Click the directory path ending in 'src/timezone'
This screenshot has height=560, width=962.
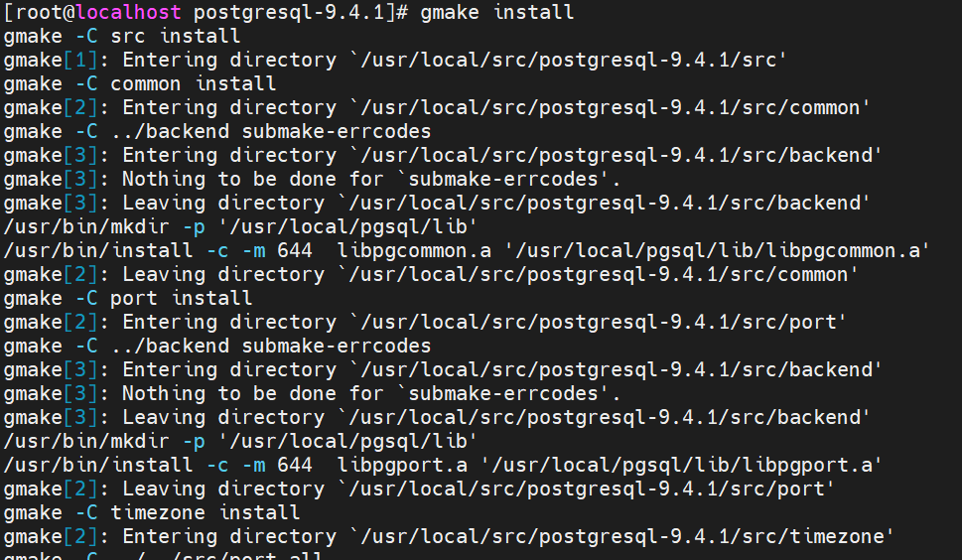pyautogui.click(x=619, y=537)
